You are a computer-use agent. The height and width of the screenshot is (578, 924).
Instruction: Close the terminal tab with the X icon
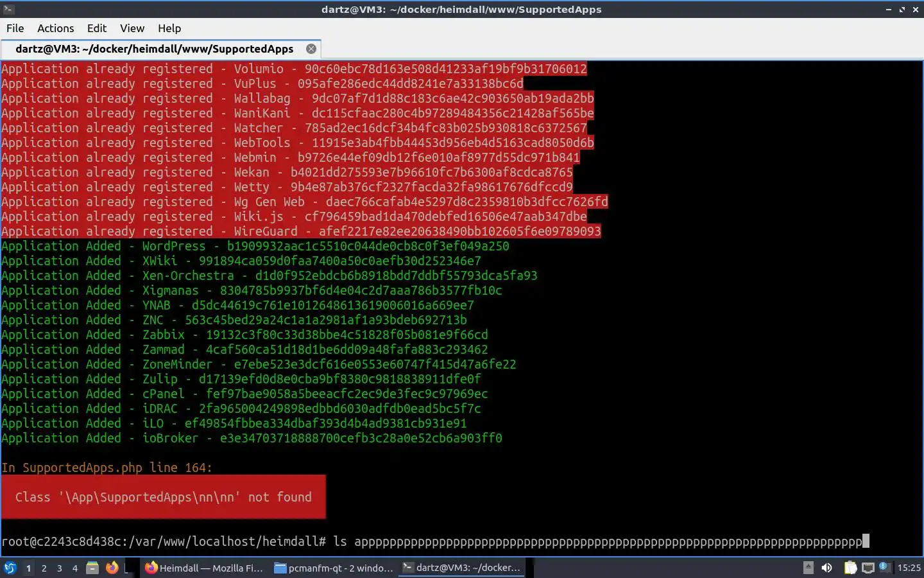click(x=311, y=49)
